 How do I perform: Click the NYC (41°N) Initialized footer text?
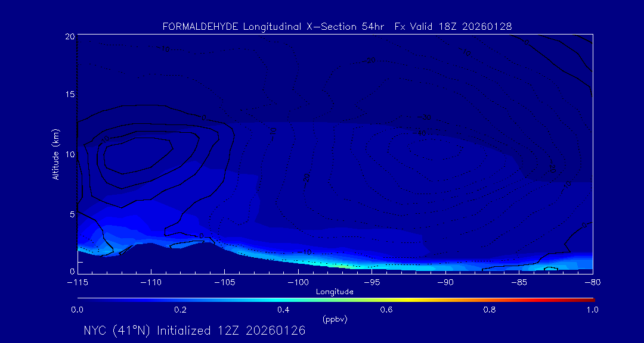(x=194, y=330)
